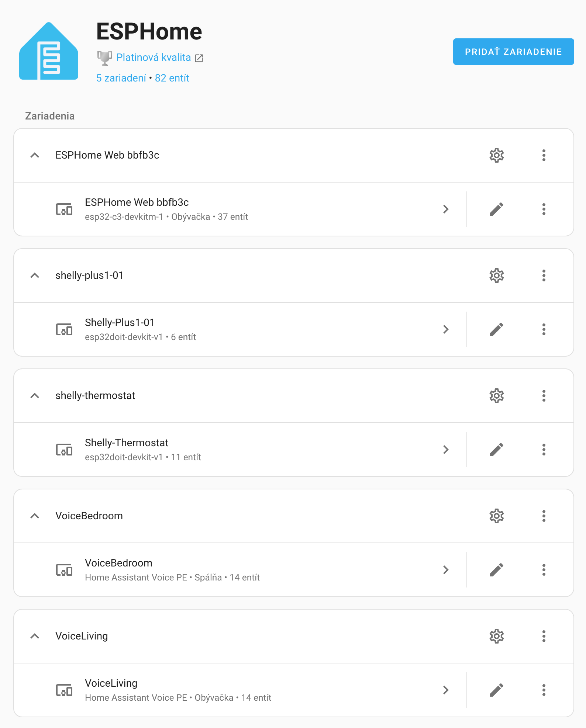
Task: Select the Shelly-Plus1-01 device name text
Action: (120, 323)
